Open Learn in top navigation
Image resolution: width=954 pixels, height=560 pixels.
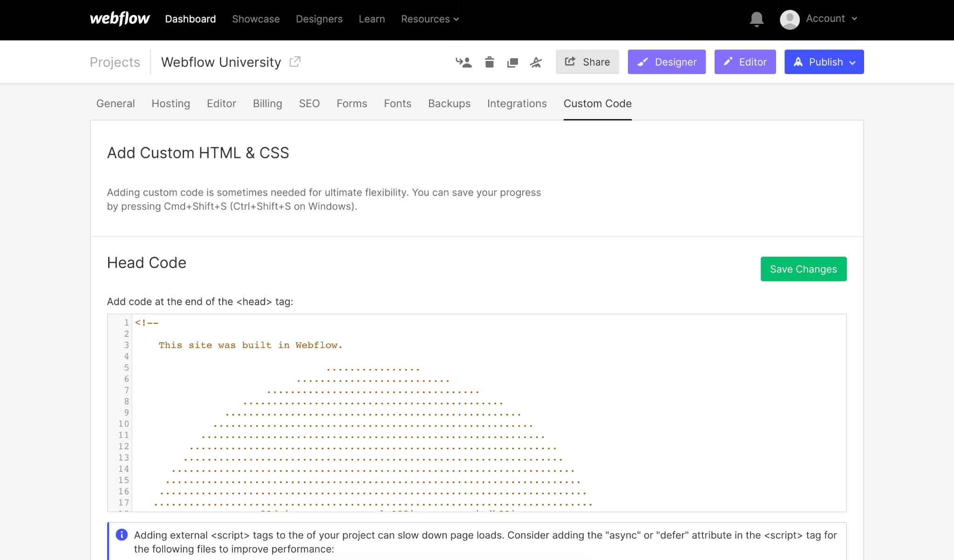point(372,19)
